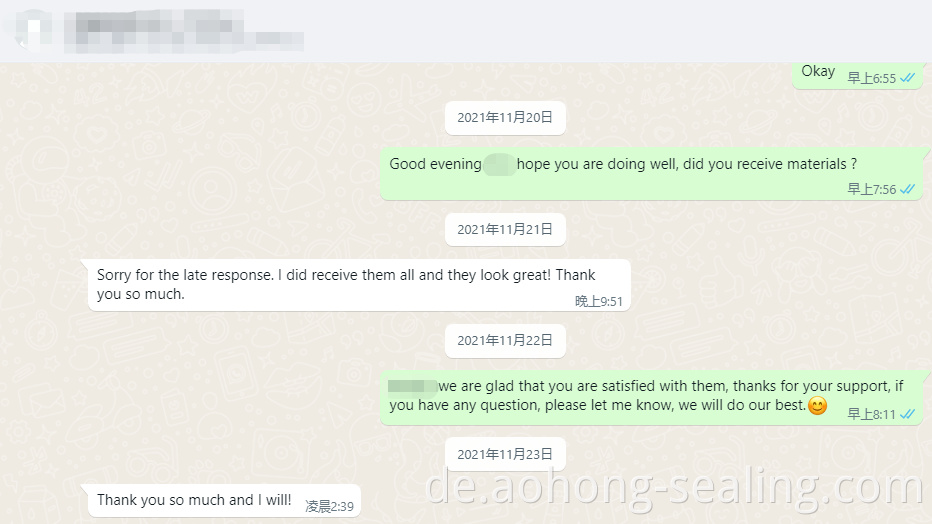Click the 晚上9:51 timestamp

tap(599, 302)
